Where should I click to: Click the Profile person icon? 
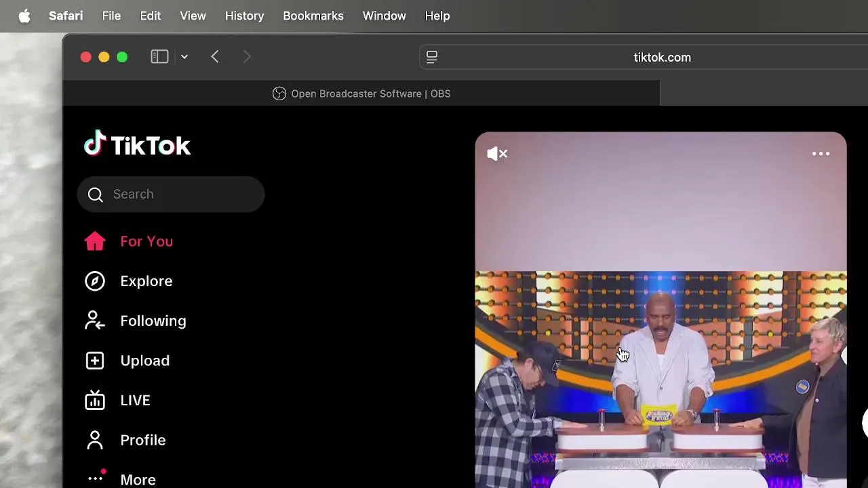pyautogui.click(x=95, y=440)
